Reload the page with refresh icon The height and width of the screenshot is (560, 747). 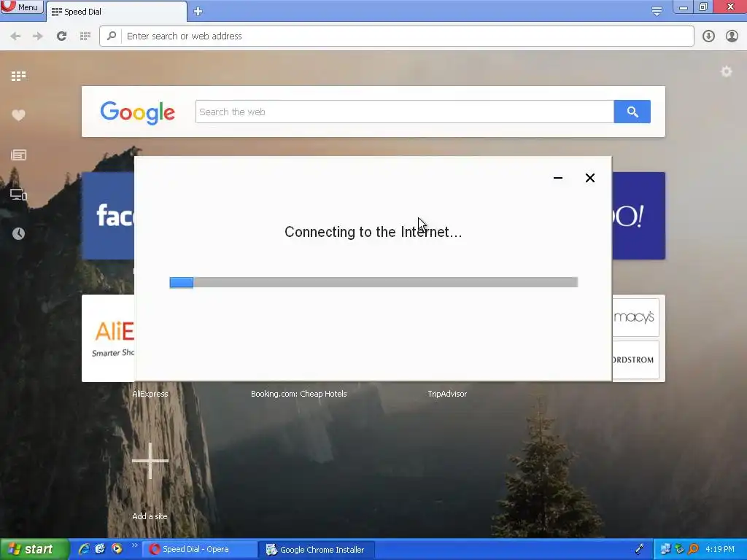click(x=61, y=36)
